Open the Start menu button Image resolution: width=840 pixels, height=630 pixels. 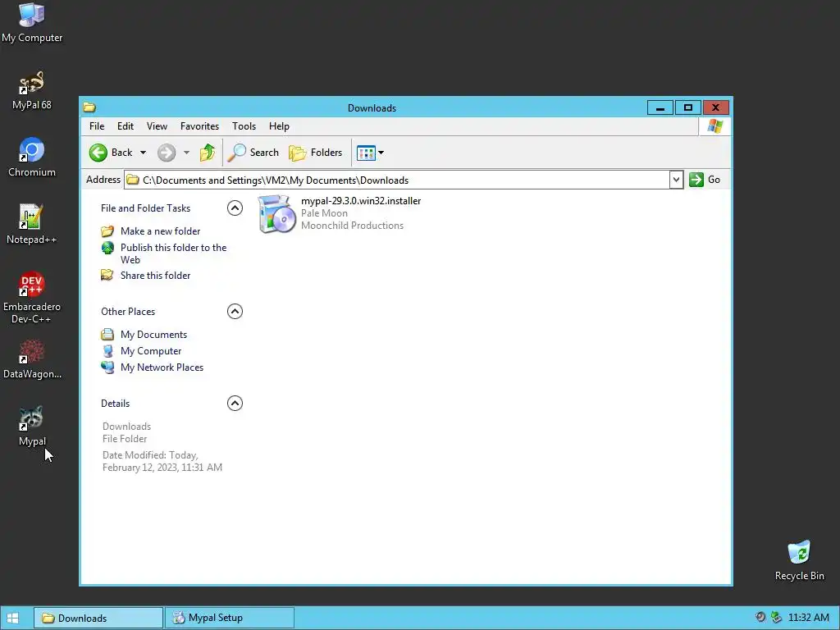pyautogui.click(x=13, y=618)
